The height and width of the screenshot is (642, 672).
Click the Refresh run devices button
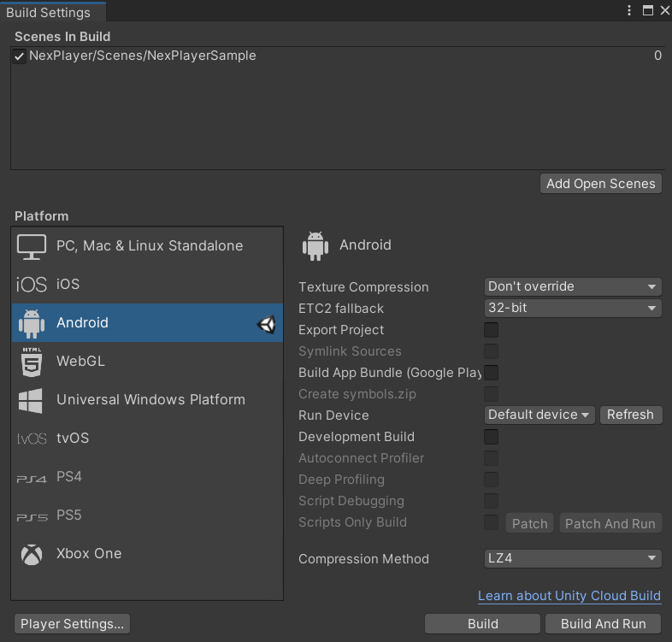(630, 415)
